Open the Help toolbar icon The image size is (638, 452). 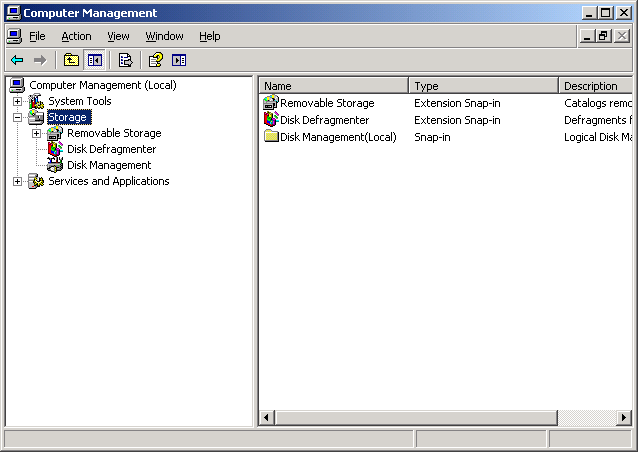click(x=155, y=60)
